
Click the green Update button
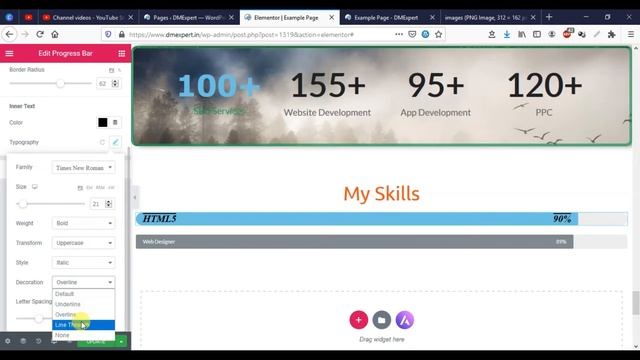[97, 341]
